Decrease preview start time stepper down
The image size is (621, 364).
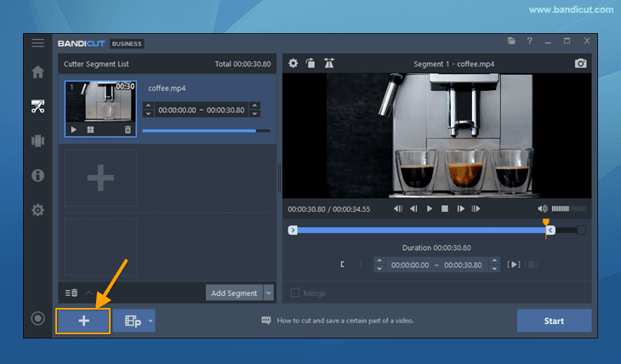pos(379,269)
